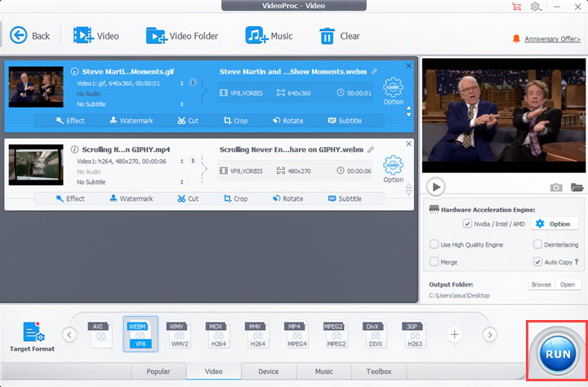Viewport: 588px width, 387px height.
Task: Select M4V H264 format
Action: click(x=257, y=334)
